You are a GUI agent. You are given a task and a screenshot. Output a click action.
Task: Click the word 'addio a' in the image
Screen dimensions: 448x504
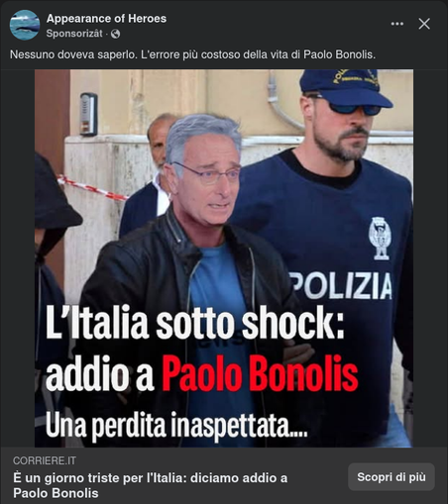click(x=100, y=376)
